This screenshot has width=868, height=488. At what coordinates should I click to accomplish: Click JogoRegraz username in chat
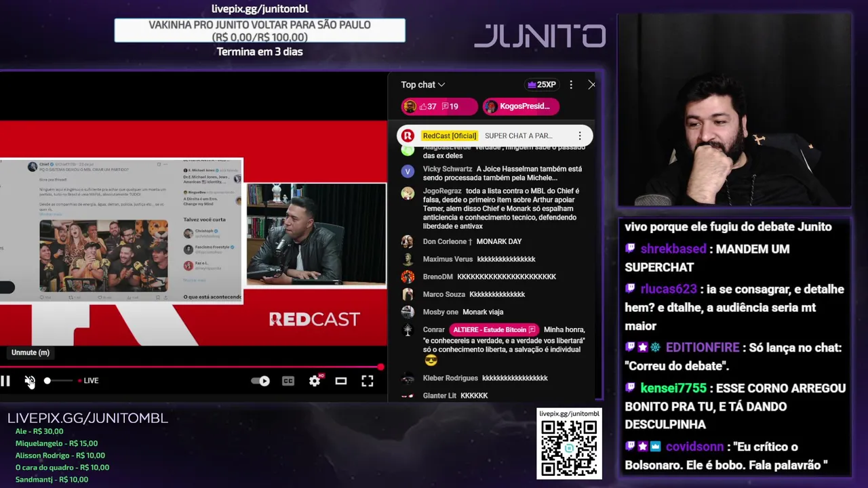click(442, 191)
